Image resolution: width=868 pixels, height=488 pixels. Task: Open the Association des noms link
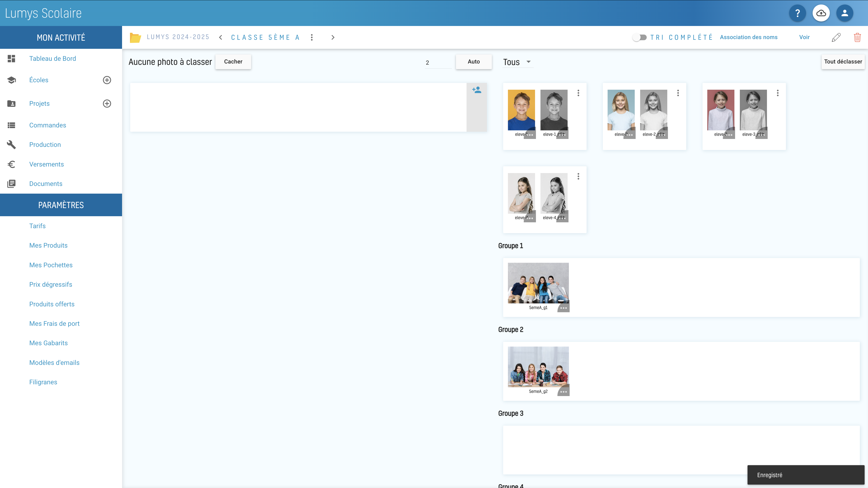pos(748,37)
